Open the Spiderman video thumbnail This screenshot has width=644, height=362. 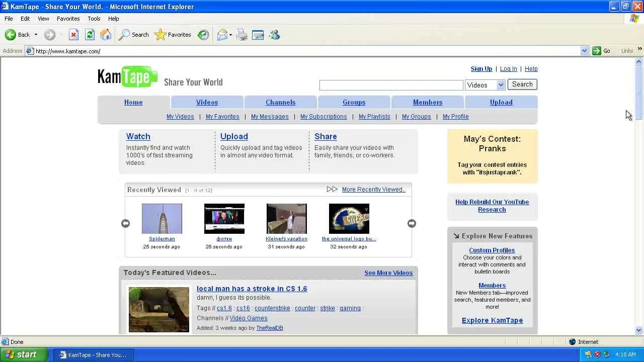(x=162, y=219)
